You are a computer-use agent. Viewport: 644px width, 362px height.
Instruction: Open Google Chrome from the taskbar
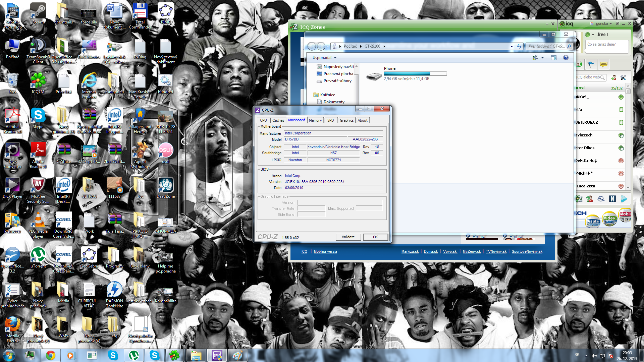point(51,355)
